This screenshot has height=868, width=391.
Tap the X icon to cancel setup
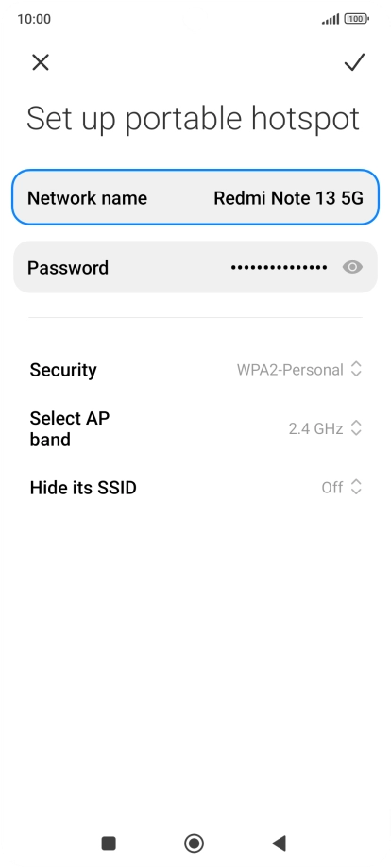point(41,62)
